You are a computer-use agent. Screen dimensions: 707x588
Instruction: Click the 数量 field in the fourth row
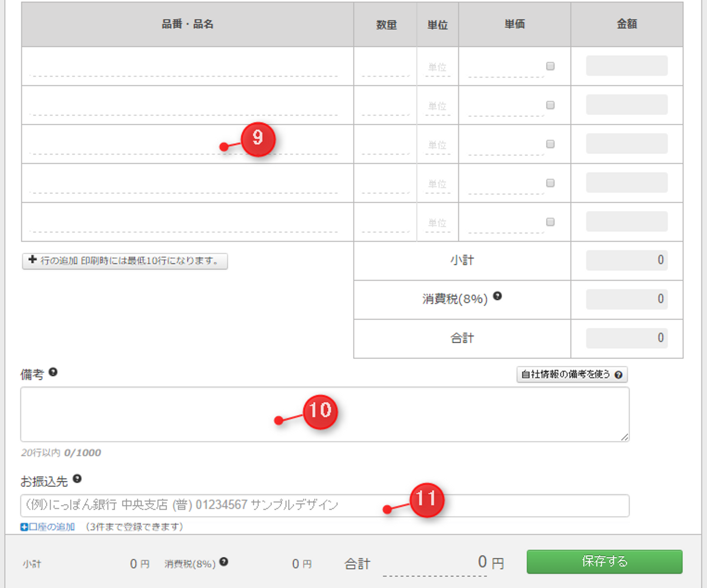pyautogui.click(x=385, y=184)
